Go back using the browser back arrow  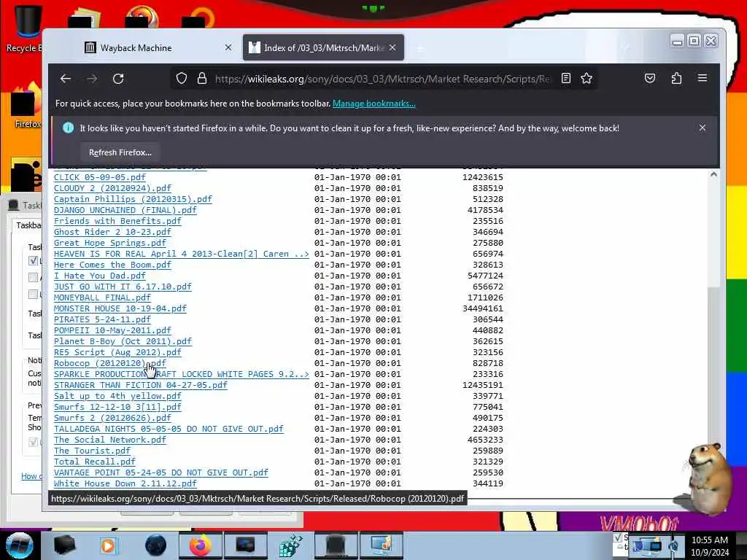(66, 79)
